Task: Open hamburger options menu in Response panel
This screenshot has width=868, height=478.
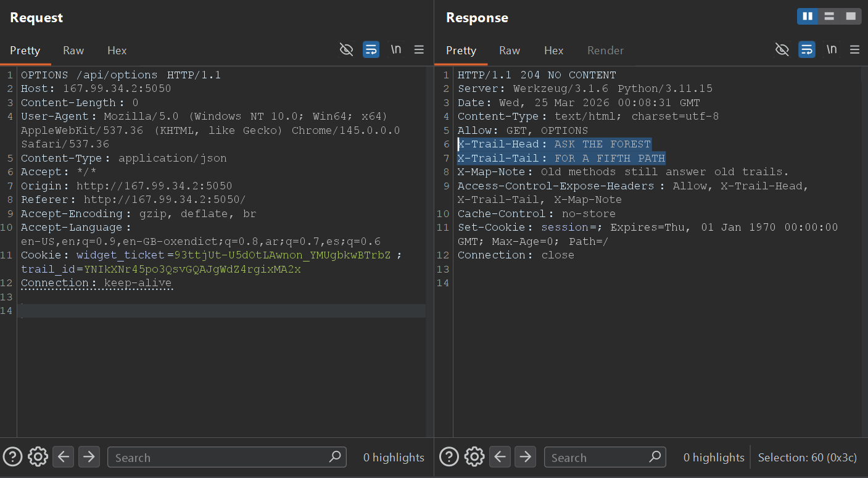Action: pos(854,49)
